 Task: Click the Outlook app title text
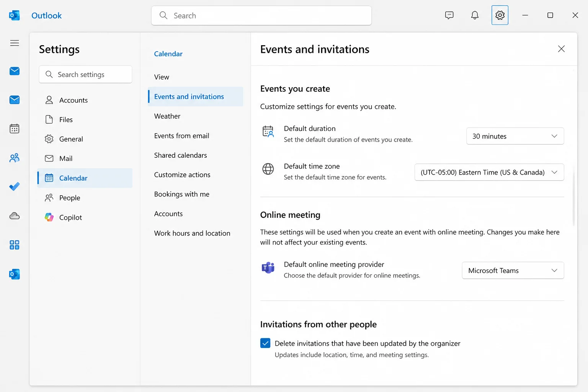(46, 15)
